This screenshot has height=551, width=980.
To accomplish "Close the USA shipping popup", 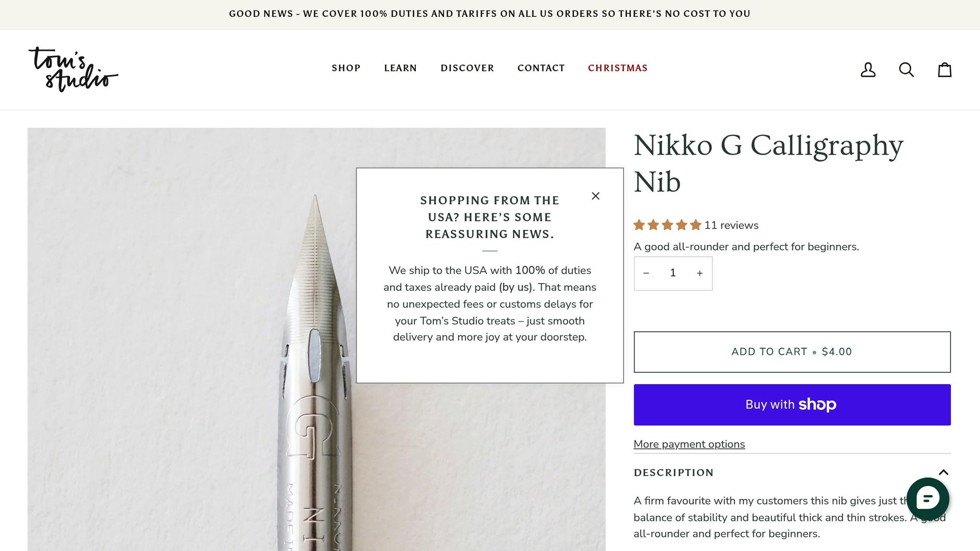I will click(x=595, y=196).
